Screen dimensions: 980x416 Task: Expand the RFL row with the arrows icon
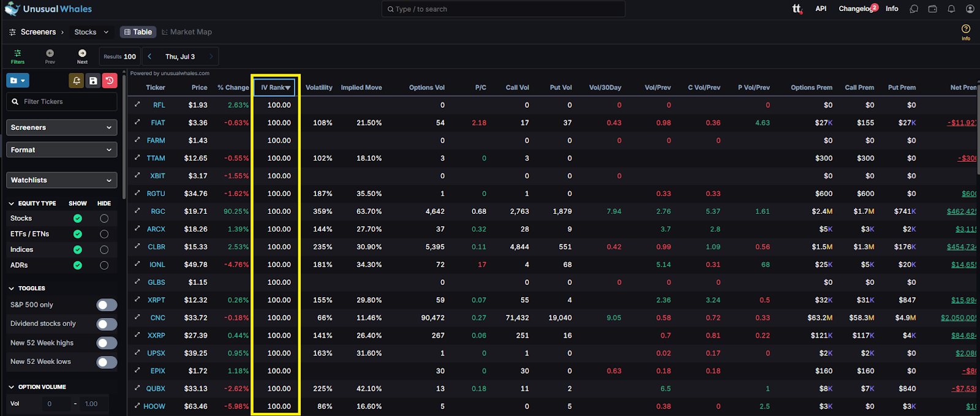point(137,105)
